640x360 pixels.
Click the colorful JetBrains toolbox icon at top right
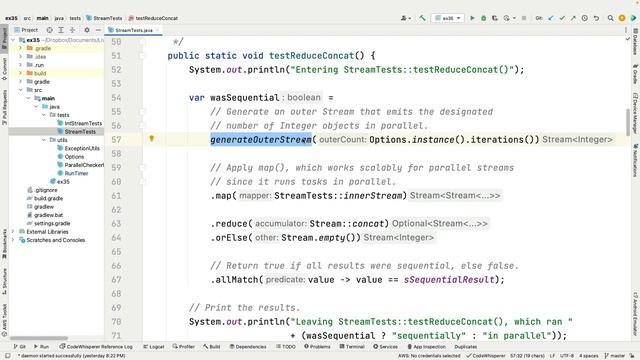(633, 18)
